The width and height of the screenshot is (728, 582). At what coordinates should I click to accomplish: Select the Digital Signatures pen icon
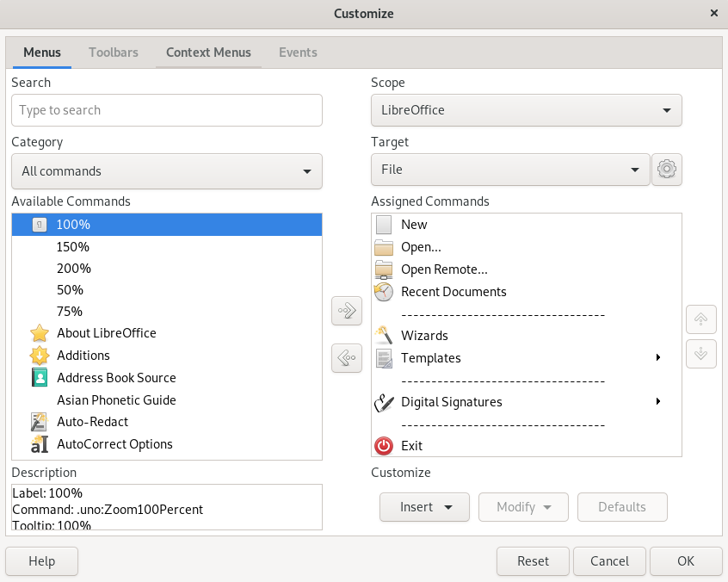[383, 401]
